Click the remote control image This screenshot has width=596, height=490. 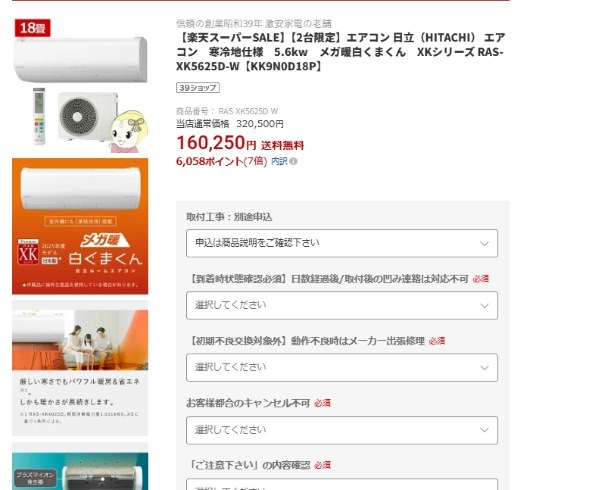pos(39,116)
